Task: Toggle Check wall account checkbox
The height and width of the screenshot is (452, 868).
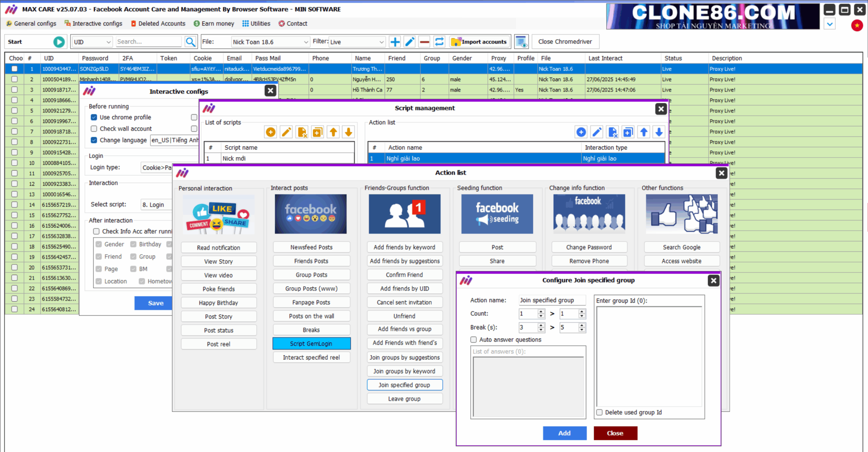Action: coord(94,129)
